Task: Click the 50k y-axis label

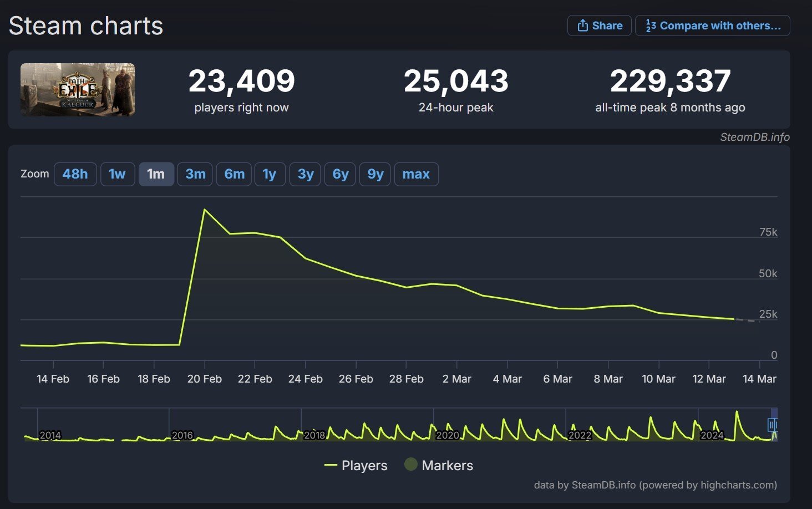Action: 768,273
